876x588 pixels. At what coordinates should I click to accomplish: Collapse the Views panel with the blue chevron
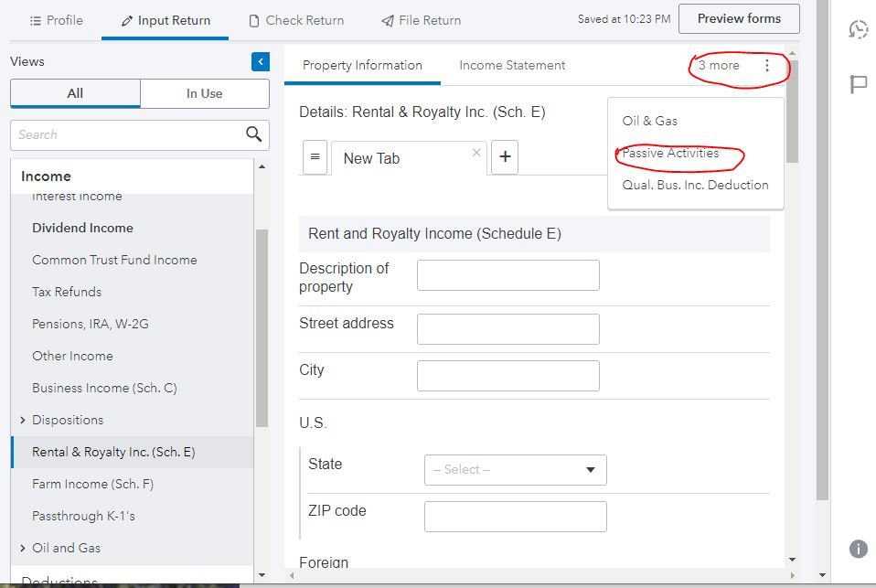261,61
